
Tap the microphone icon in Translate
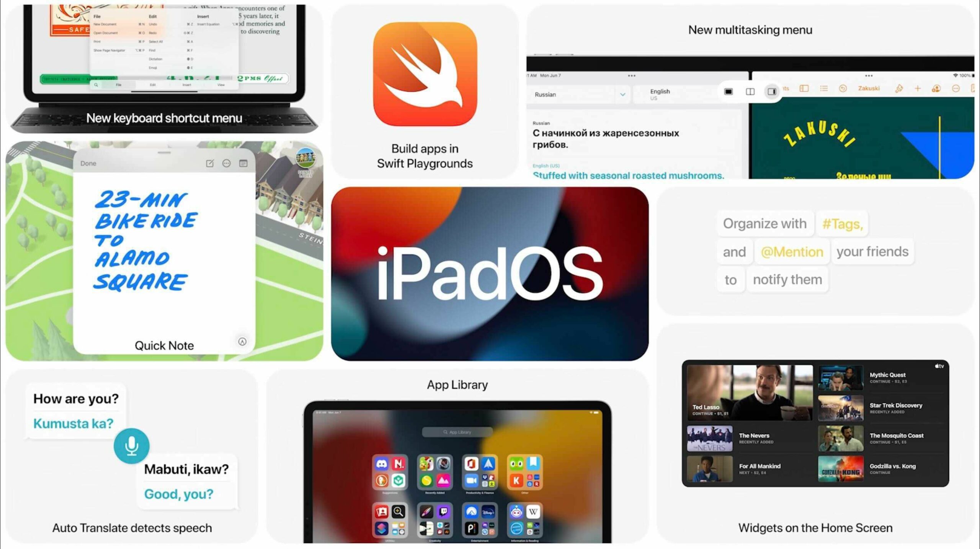point(132,445)
